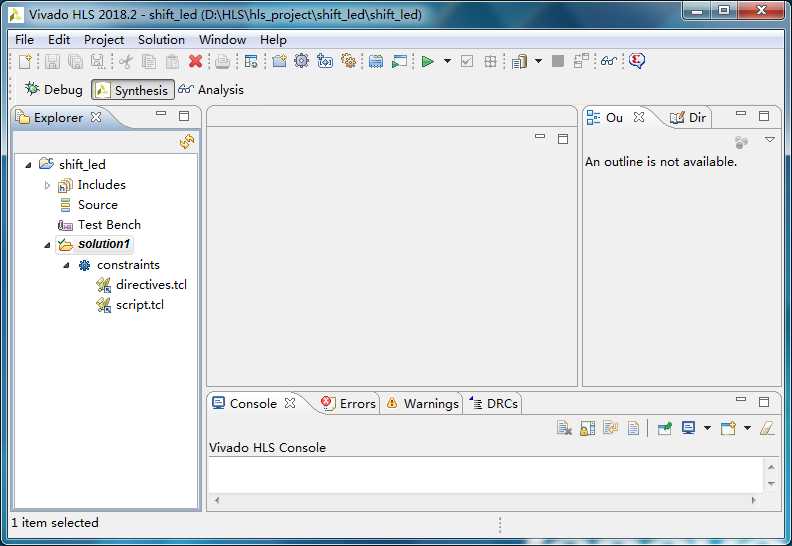Minimize the Console panel
This screenshot has width=792, height=546.
pyautogui.click(x=741, y=400)
